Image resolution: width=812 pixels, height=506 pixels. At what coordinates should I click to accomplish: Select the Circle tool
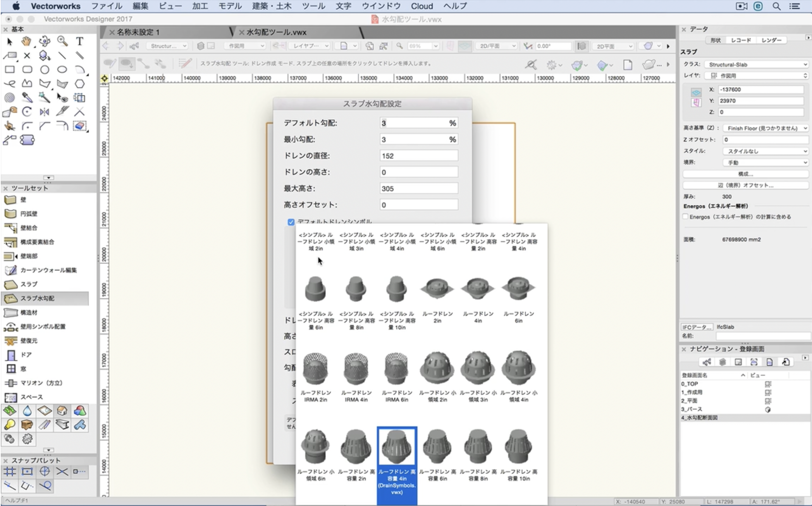point(45,70)
